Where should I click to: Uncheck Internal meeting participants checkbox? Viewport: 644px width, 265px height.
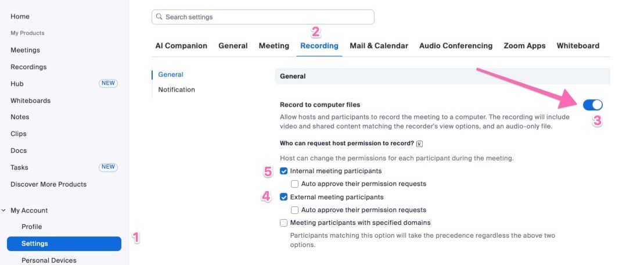284,171
